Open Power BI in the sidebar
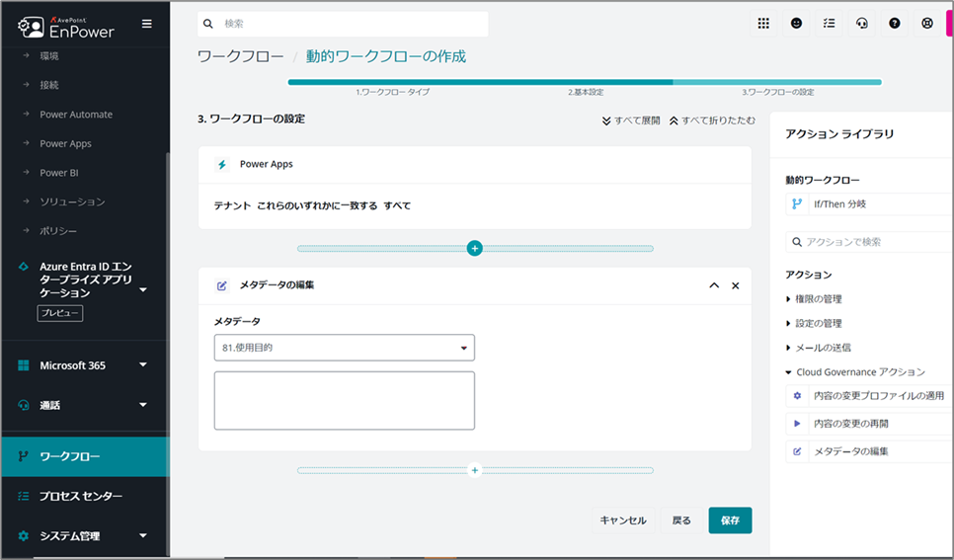 [59, 173]
